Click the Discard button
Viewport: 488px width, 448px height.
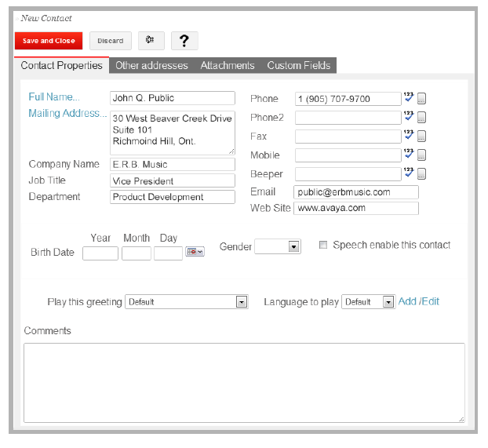tap(111, 41)
